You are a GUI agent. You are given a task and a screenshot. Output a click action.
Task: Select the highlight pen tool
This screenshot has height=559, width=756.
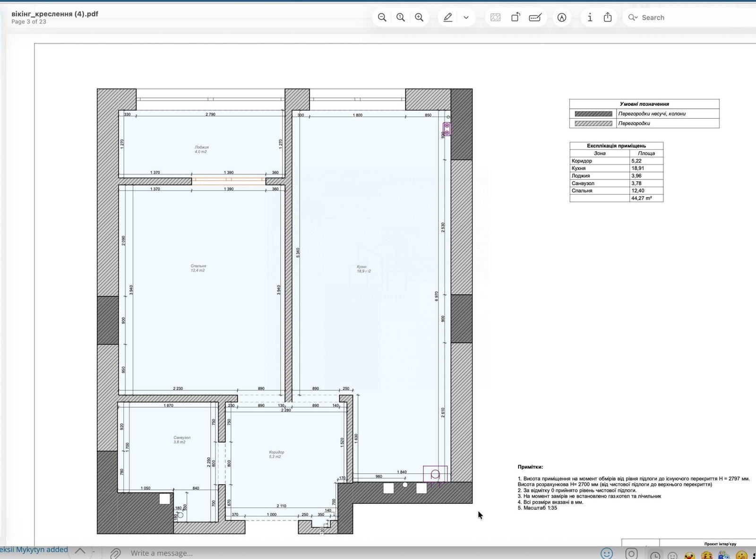(x=448, y=17)
